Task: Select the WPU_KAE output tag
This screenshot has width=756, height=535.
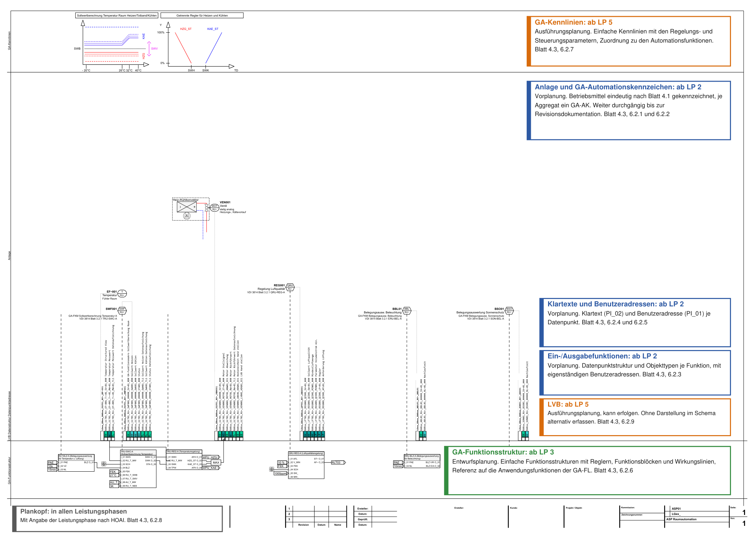Action: point(211,468)
